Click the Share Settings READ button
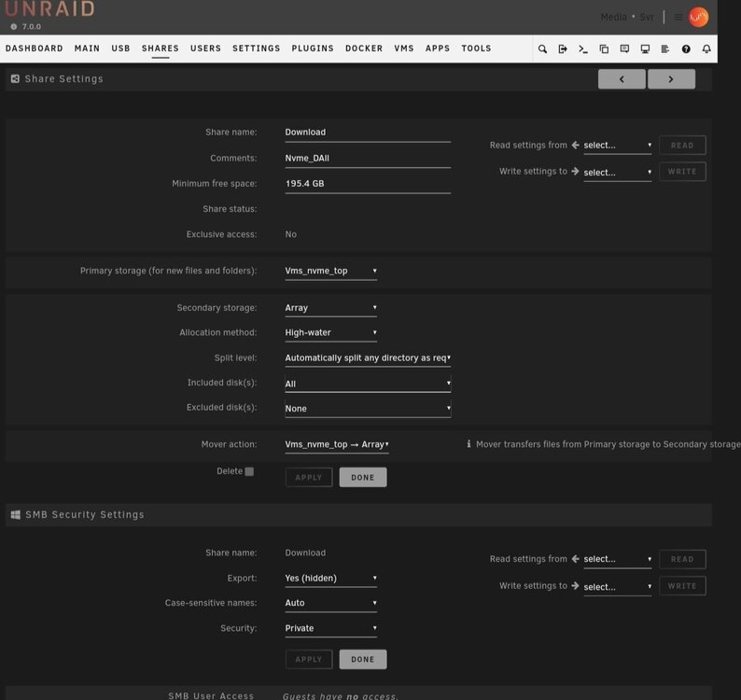The image size is (741, 700). pos(682,145)
